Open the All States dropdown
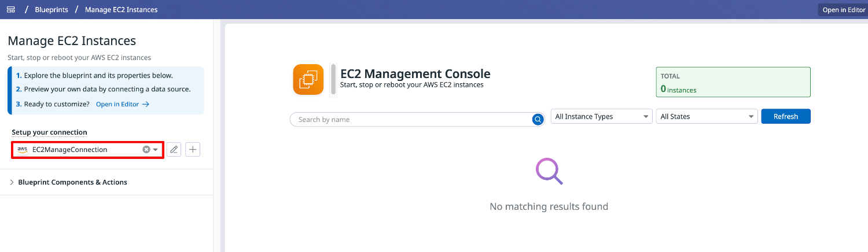Image resolution: width=868 pixels, height=252 pixels. 707,116
